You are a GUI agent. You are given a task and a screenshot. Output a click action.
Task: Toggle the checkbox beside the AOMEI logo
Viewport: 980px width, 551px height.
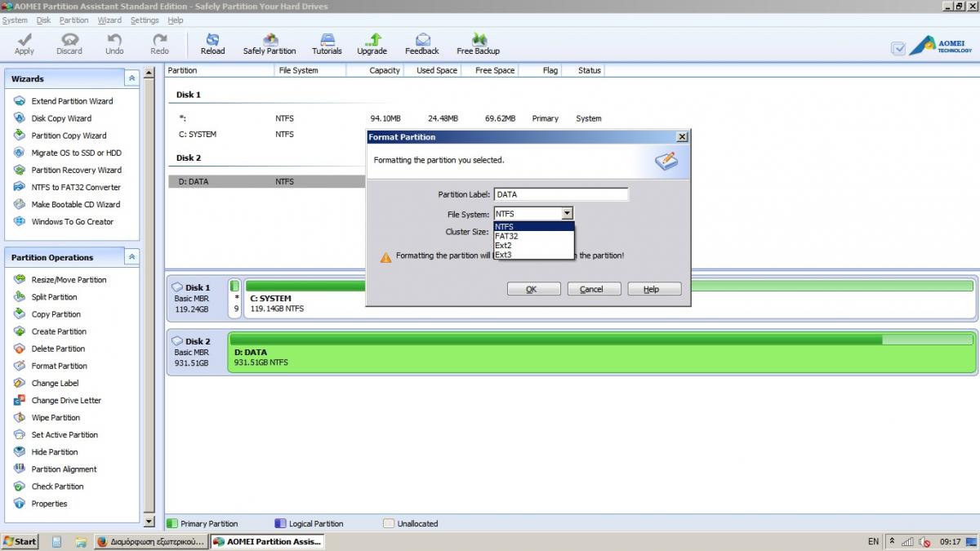[x=898, y=48]
